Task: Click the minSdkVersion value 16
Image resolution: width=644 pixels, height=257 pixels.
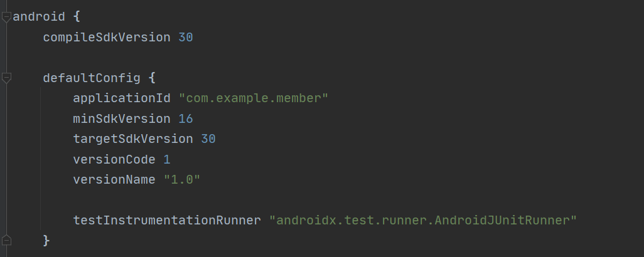Action: 186,119
